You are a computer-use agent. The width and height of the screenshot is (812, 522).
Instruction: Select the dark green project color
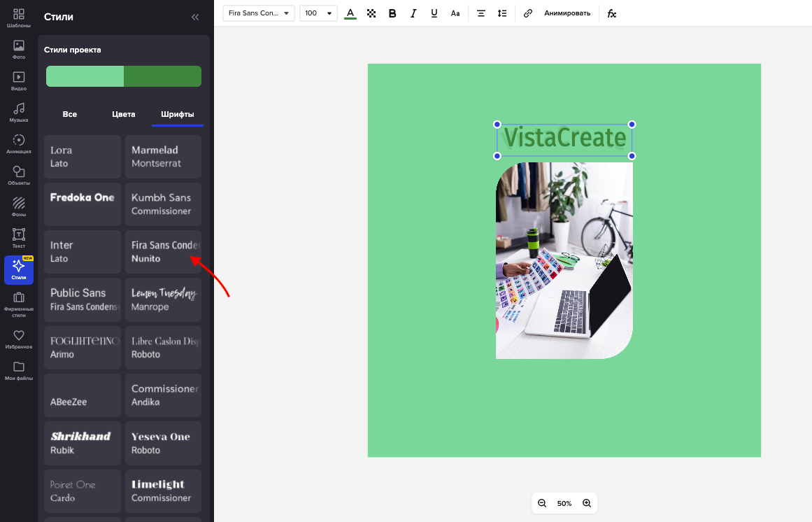coord(162,76)
